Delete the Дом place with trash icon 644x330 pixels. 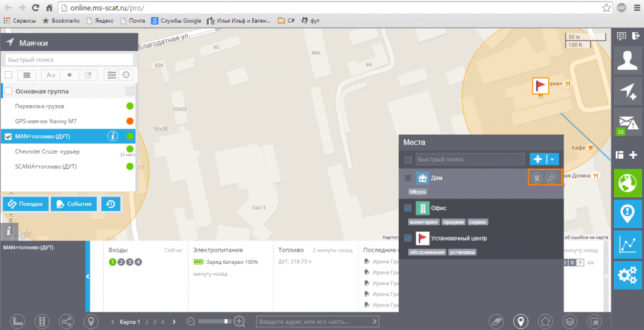pos(536,178)
